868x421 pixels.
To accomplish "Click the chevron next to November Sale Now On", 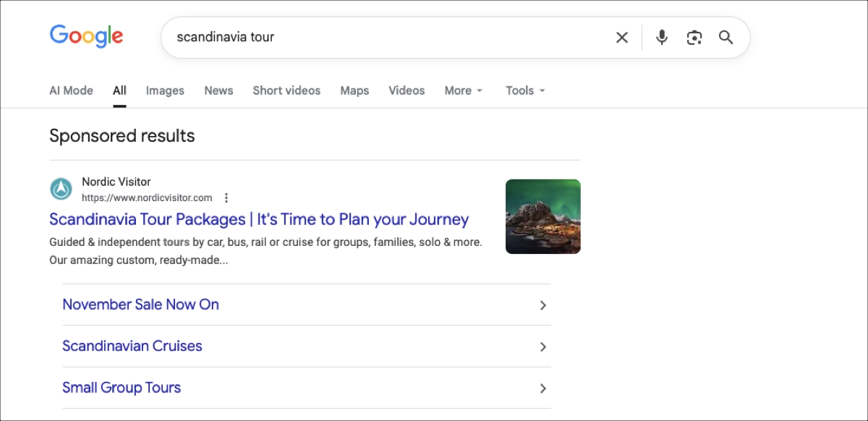I will [x=542, y=305].
